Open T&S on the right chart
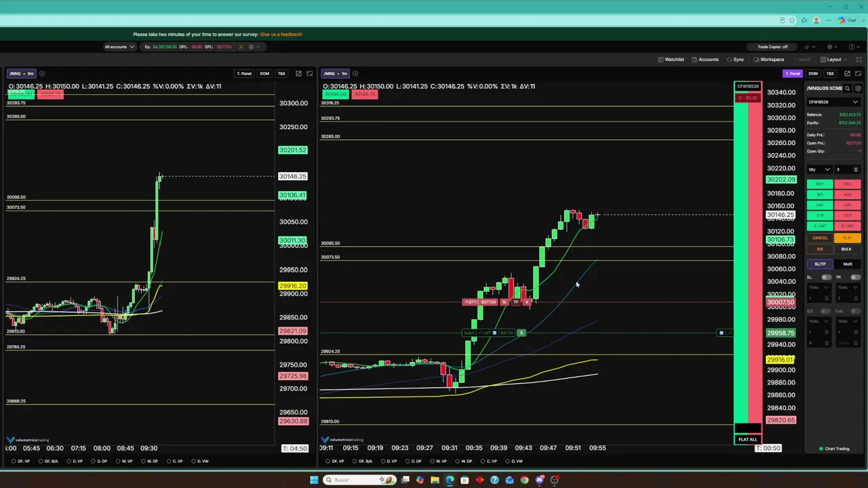 click(830, 73)
